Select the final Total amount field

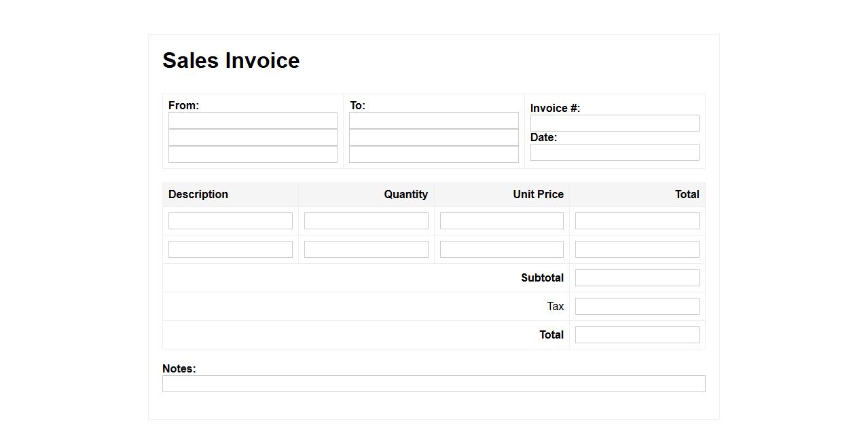[x=636, y=335]
